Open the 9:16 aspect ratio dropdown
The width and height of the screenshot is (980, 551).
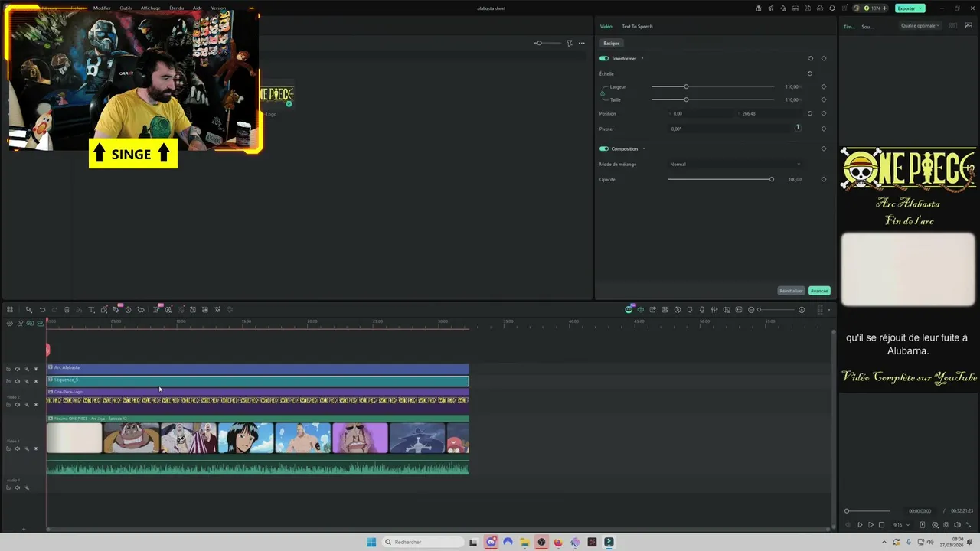click(x=902, y=525)
